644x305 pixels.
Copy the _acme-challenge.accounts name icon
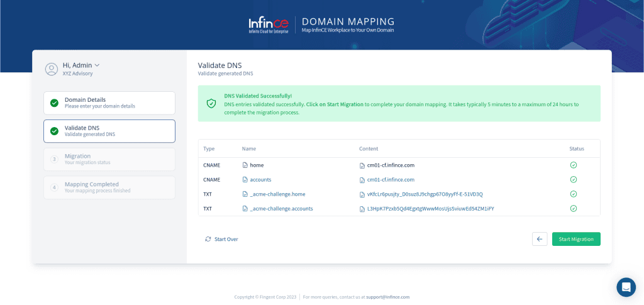[x=245, y=209]
